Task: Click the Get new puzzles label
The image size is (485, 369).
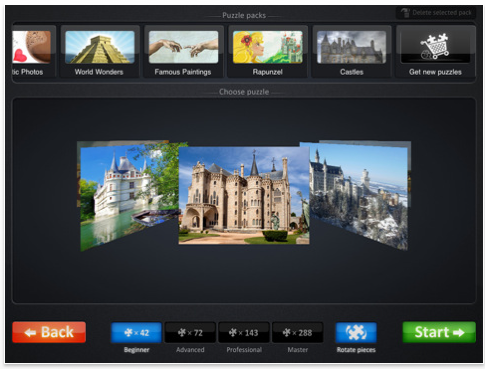Action: click(x=435, y=72)
